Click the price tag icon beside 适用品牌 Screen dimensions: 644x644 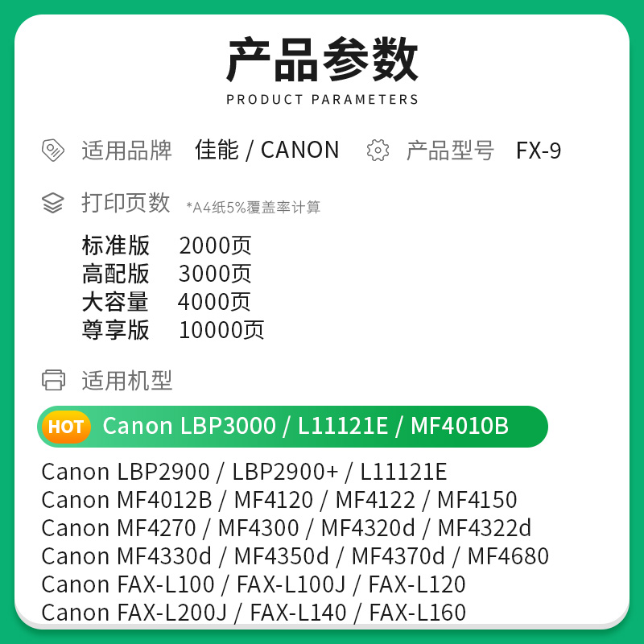click(53, 151)
